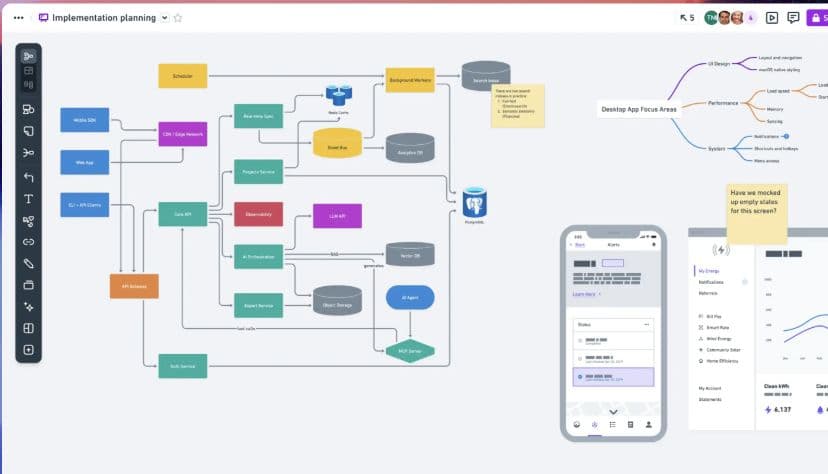Select the System mind map branch
The image size is (828, 474).
coord(716,149)
